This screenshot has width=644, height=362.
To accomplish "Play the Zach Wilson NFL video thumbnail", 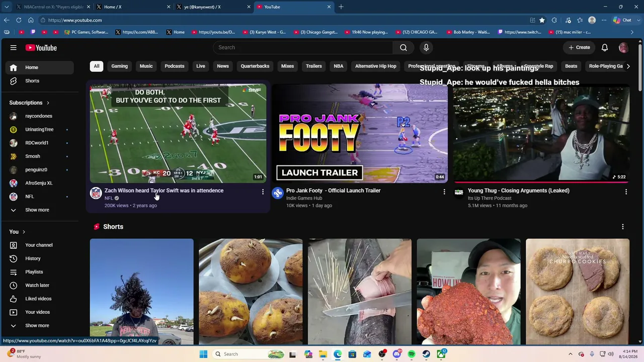I will click(178, 133).
